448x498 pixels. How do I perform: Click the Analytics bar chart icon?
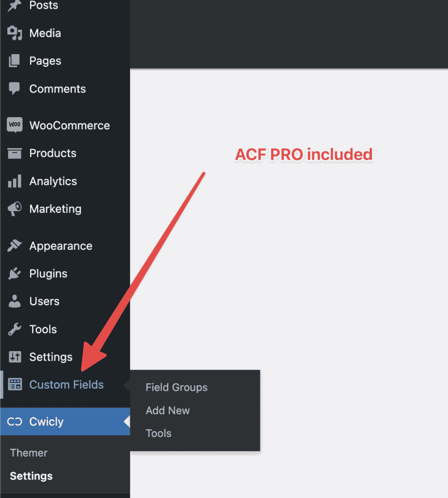coord(15,181)
